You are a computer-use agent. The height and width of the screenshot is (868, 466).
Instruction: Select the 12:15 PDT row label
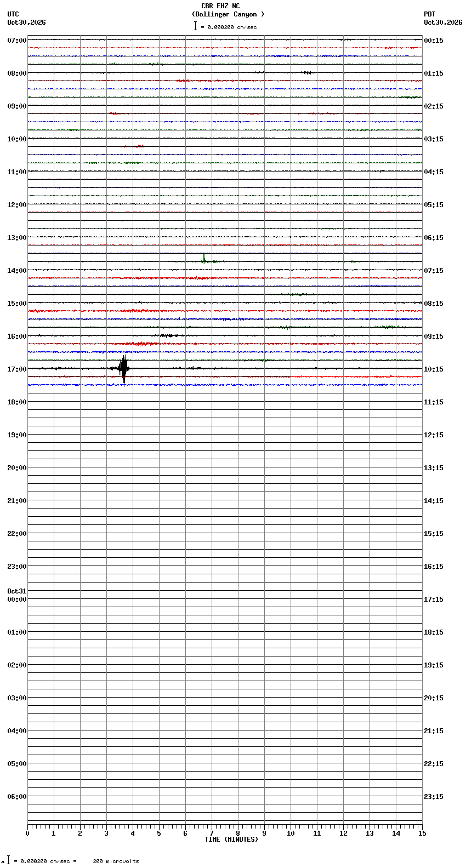(x=434, y=435)
